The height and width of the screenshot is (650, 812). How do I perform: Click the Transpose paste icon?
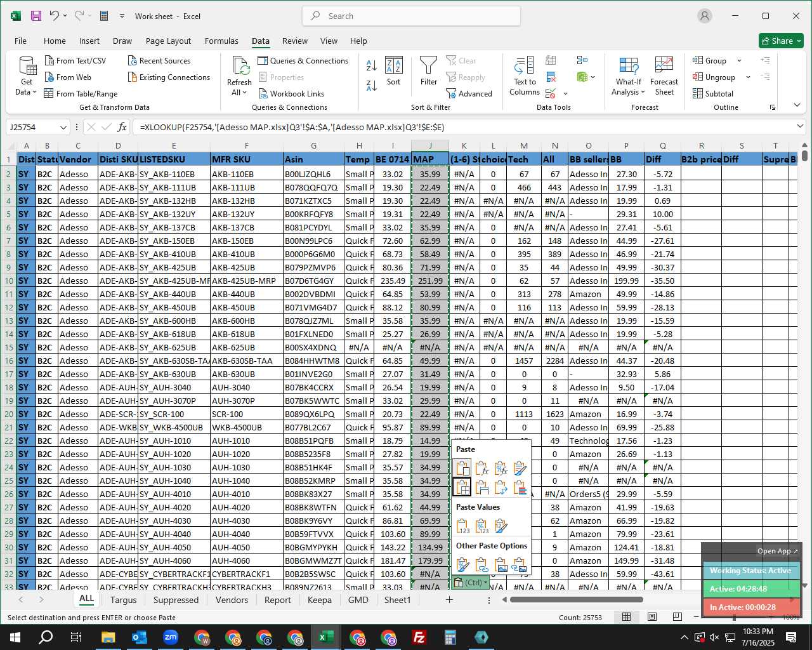click(501, 487)
